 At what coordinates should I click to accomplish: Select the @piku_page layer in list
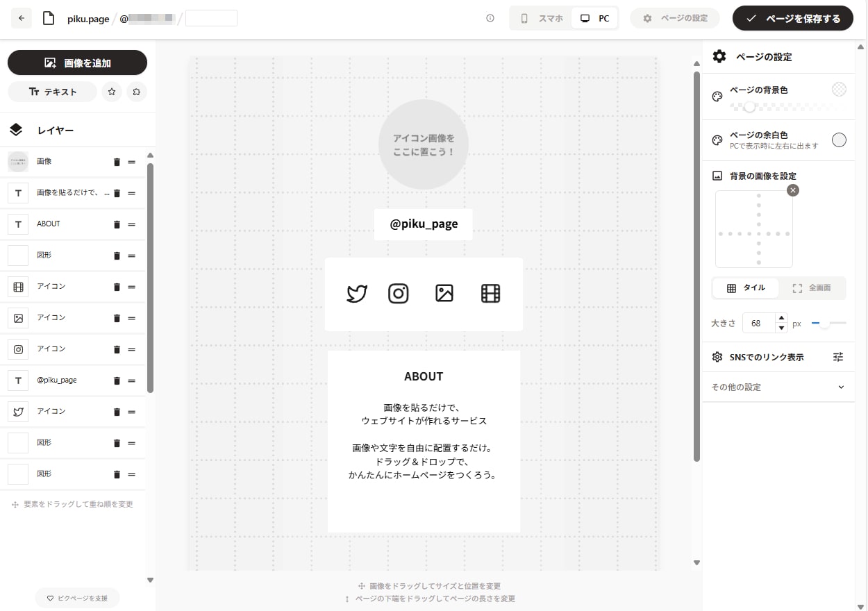57,380
